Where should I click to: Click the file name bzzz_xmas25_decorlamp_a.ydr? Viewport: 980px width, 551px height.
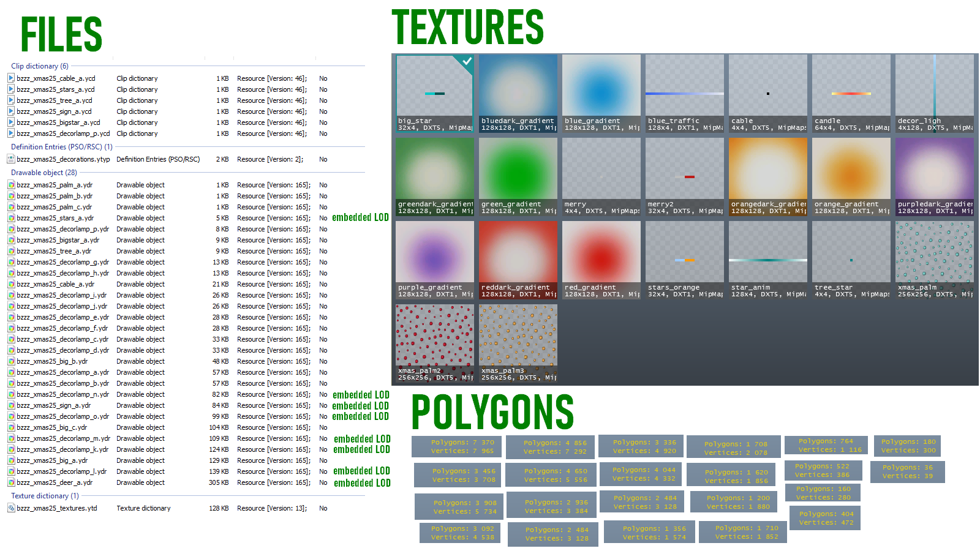(x=63, y=372)
